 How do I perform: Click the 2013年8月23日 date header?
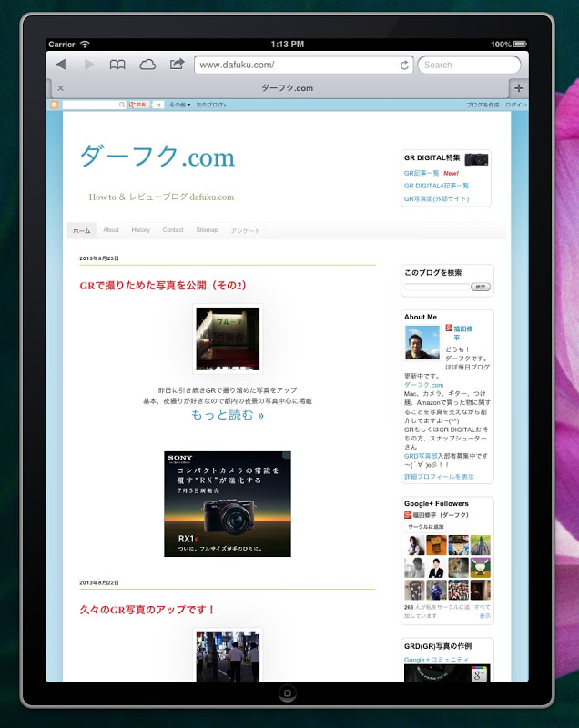point(99,258)
